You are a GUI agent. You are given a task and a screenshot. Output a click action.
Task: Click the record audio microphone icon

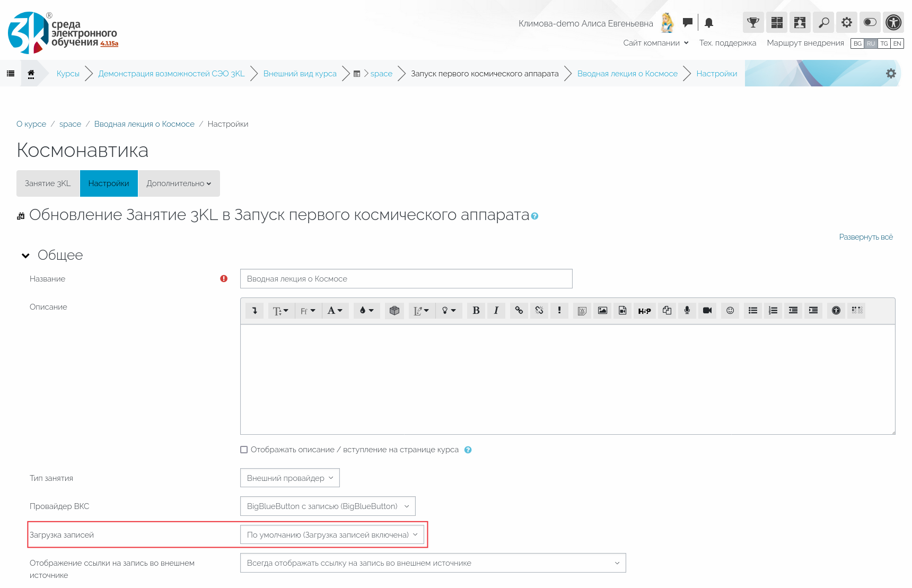point(687,311)
